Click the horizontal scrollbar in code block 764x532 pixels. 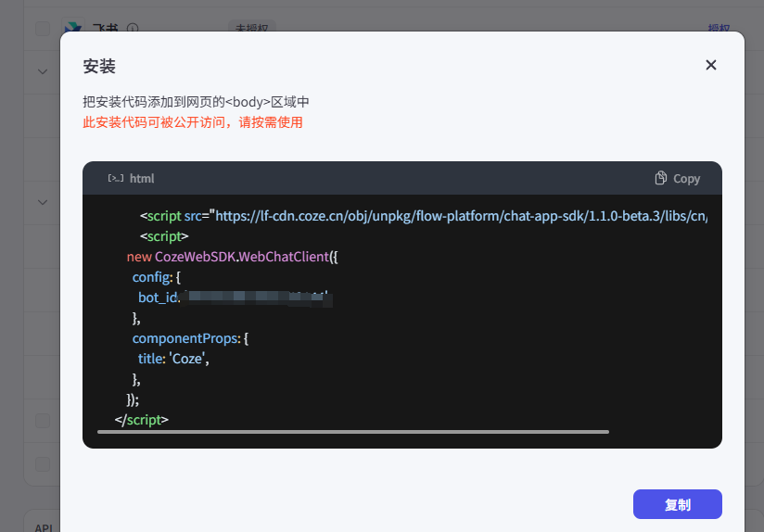(x=353, y=432)
